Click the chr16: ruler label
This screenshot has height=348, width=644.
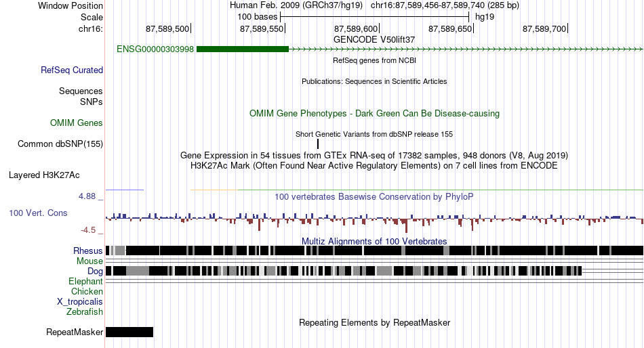[x=91, y=28]
